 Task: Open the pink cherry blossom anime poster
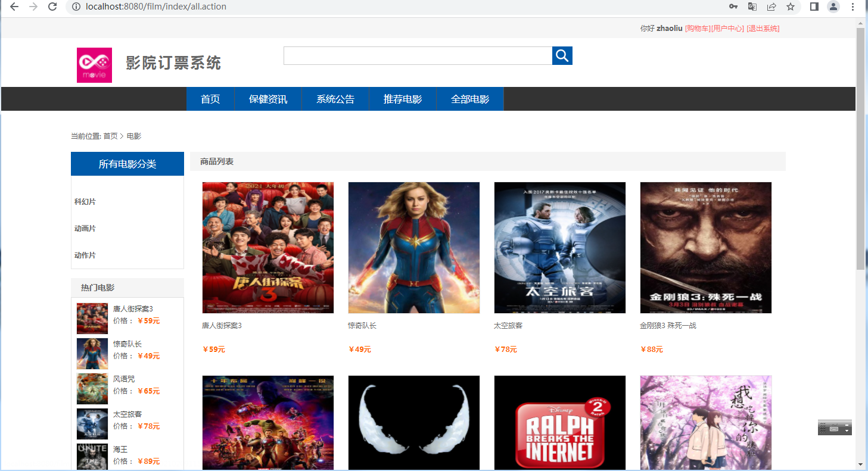706,423
